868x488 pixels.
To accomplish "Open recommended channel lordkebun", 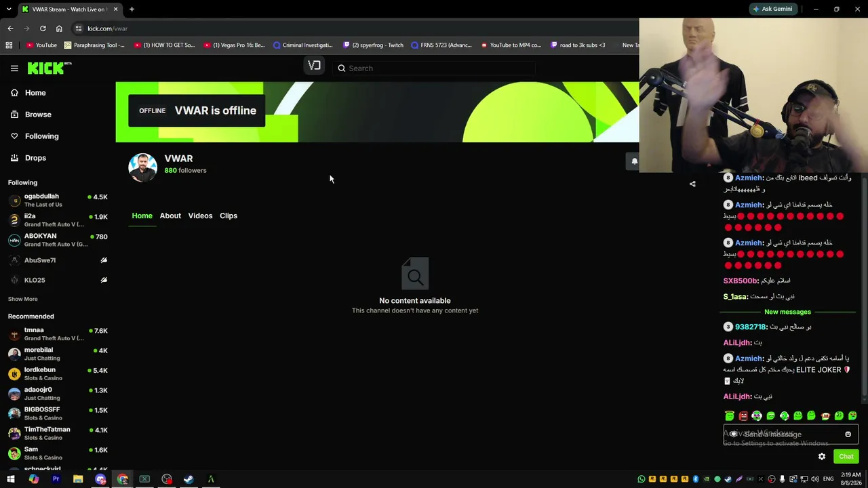I will [x=58, y=373].
